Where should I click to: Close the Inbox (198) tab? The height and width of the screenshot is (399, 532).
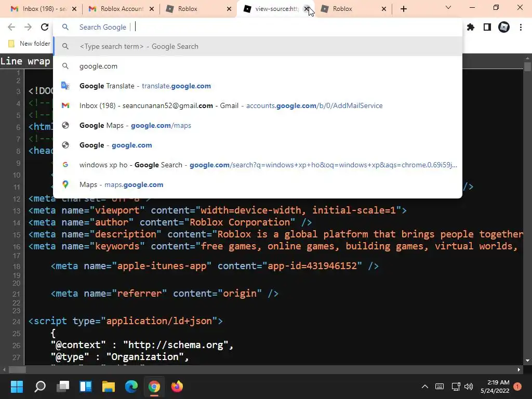tap(74, 9)
